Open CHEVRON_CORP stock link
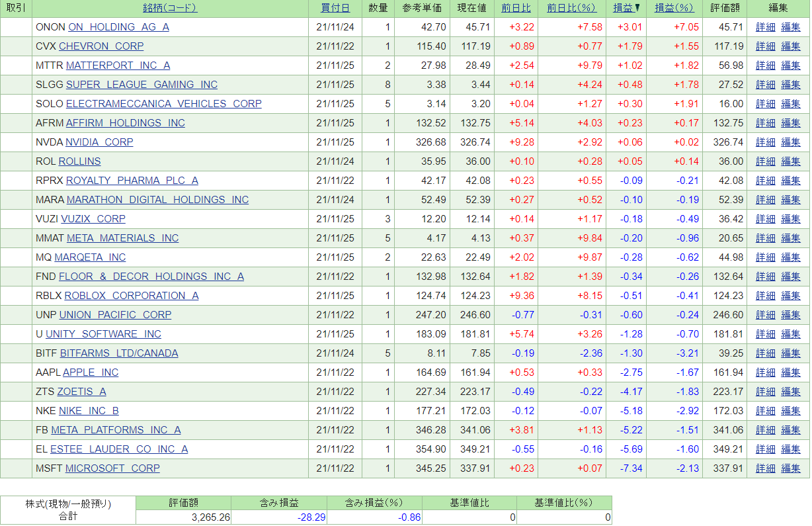The height and width of the screenshot is (526, 812). [x=101, y=46]
